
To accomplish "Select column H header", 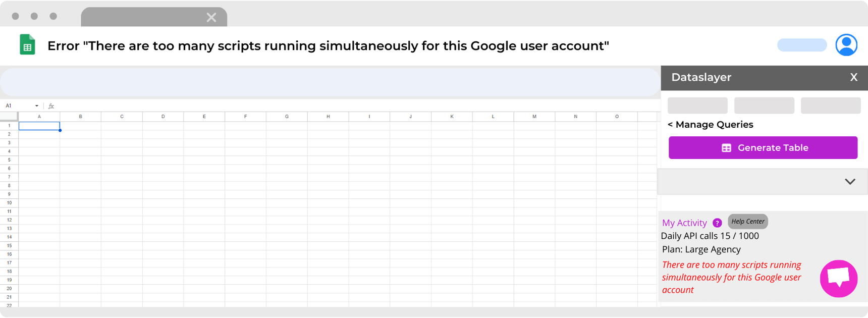I will pos(328,117).
